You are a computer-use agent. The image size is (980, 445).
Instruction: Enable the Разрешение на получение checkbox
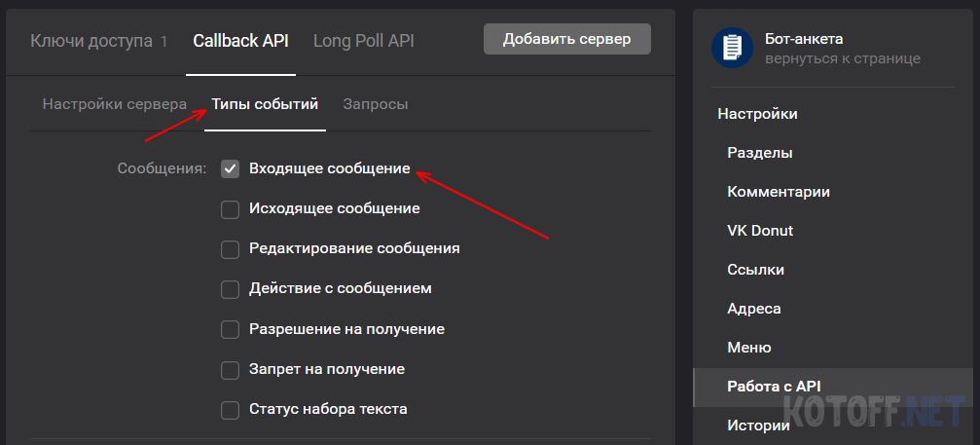(230, 329)
